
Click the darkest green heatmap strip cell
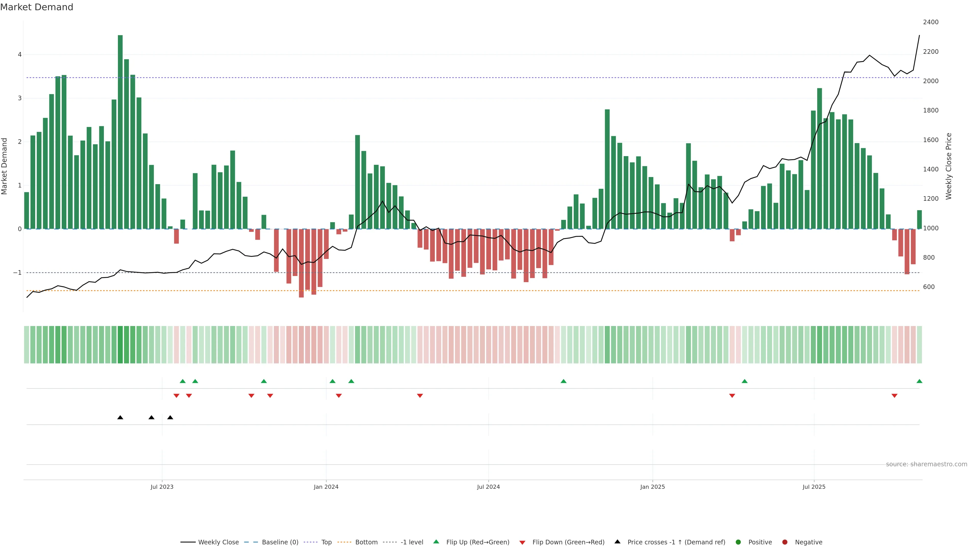click(120, 345)
